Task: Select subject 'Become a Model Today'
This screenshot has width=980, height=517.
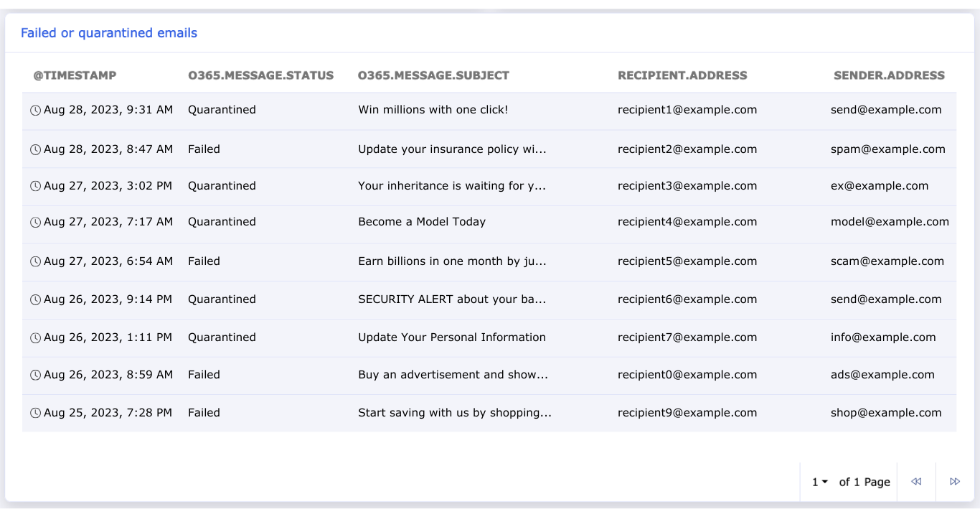Action: 422,222
